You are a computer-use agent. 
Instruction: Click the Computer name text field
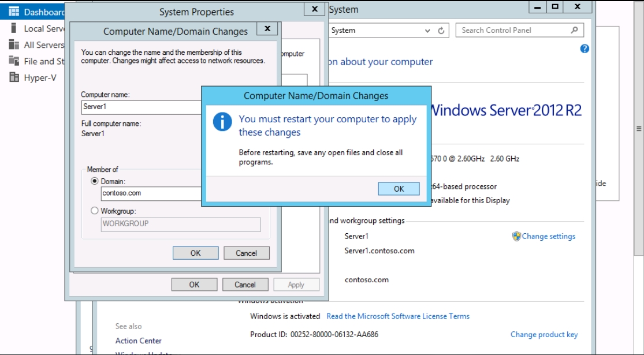point(142,107)
